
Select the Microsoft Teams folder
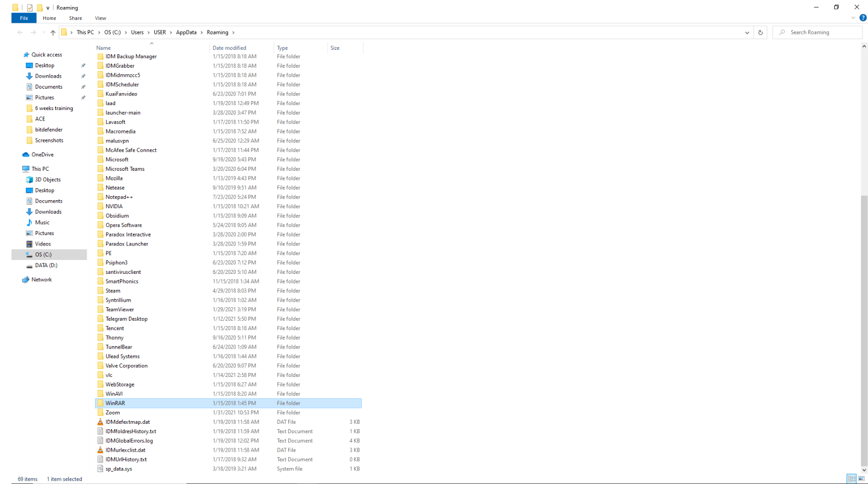pyautogui.click(x=125, y=169)
